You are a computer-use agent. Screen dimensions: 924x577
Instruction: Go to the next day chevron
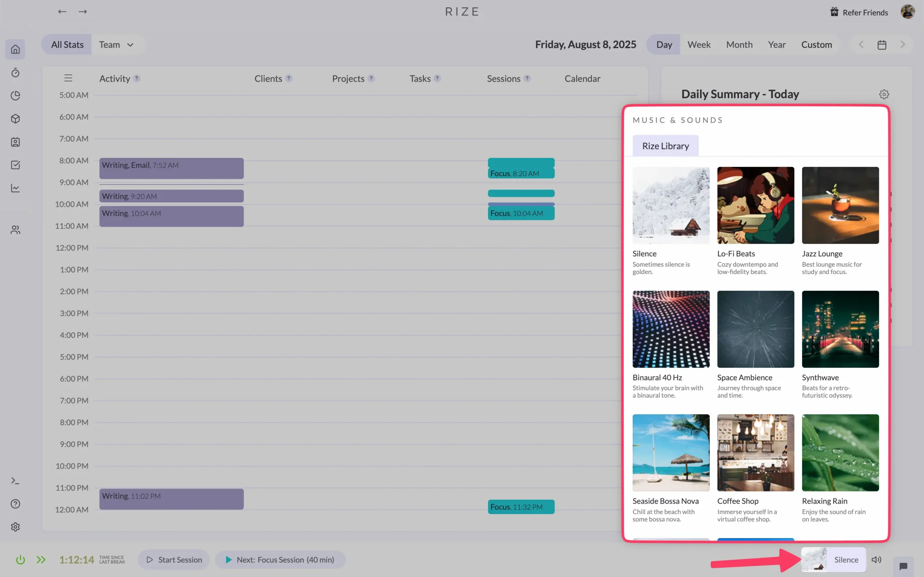click(902, 44)
